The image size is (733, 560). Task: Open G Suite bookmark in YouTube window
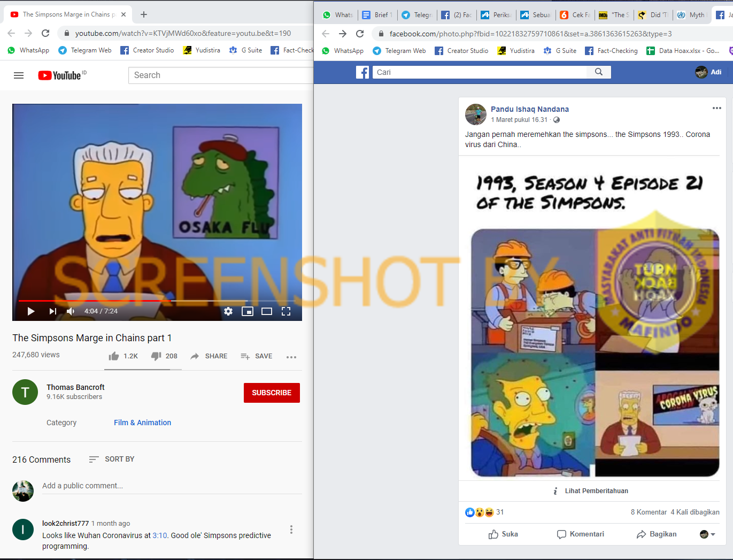point(245,50)
